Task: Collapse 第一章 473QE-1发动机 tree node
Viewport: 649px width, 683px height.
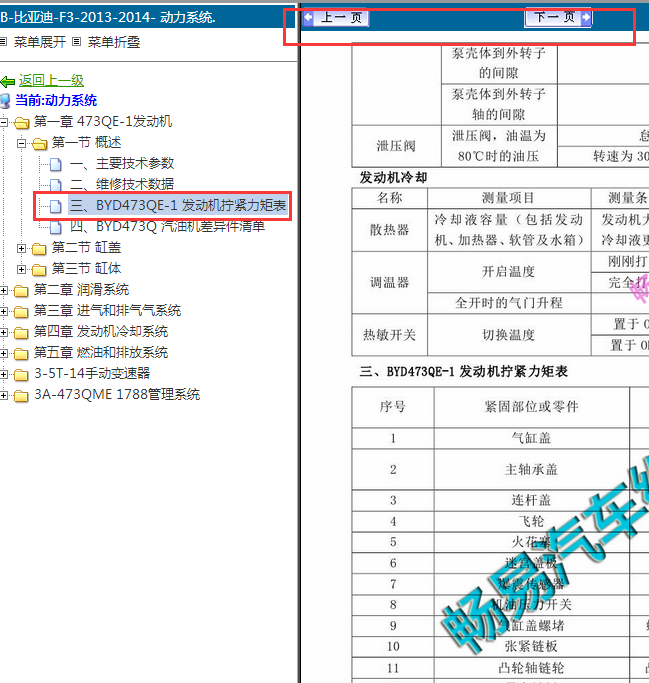Action: pyautogui.click(x=3, y=122)
